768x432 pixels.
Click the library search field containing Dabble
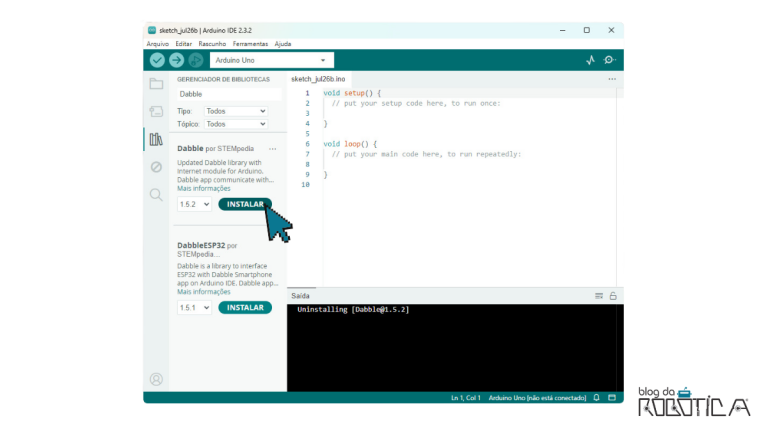[228, 94]
